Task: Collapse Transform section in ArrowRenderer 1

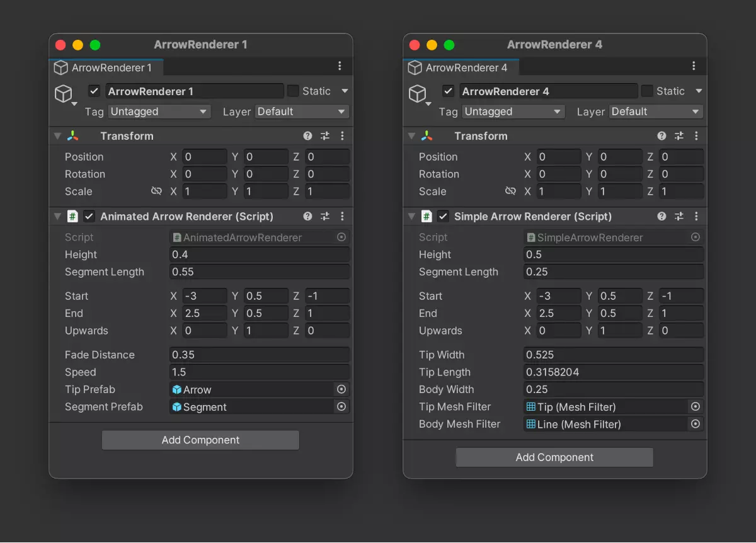Action: (57, 136)
